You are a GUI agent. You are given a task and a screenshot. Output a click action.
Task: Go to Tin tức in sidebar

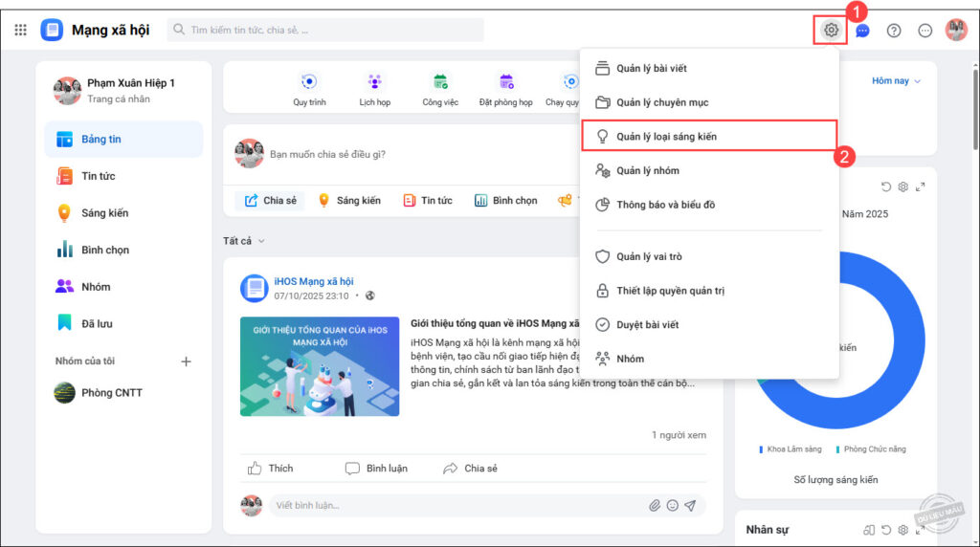coord(123,176)
